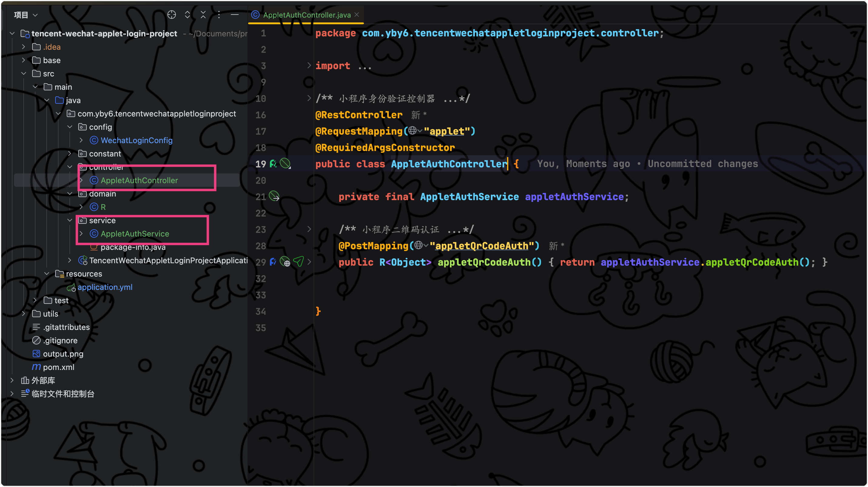The height and width of the screenshot is (487, 868).
Task: Collapse the src folder in tree
Action: click(24, 73)
